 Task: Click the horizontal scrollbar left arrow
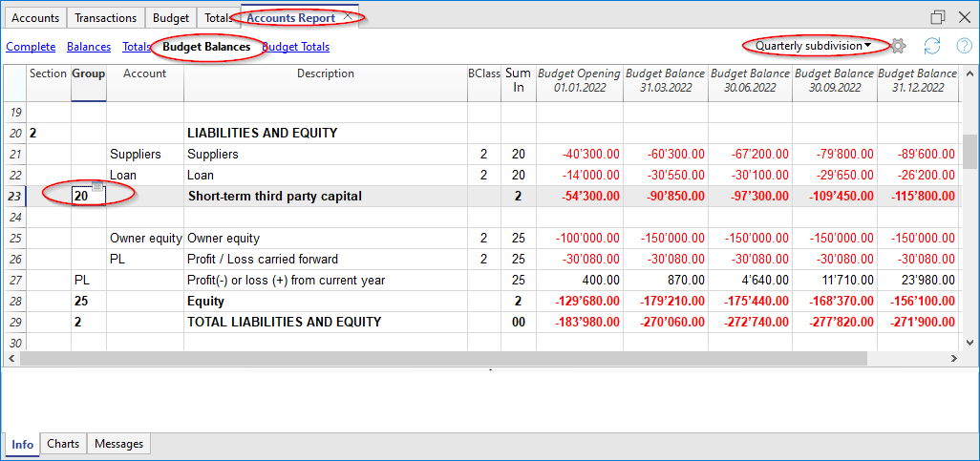click(11, 358)
